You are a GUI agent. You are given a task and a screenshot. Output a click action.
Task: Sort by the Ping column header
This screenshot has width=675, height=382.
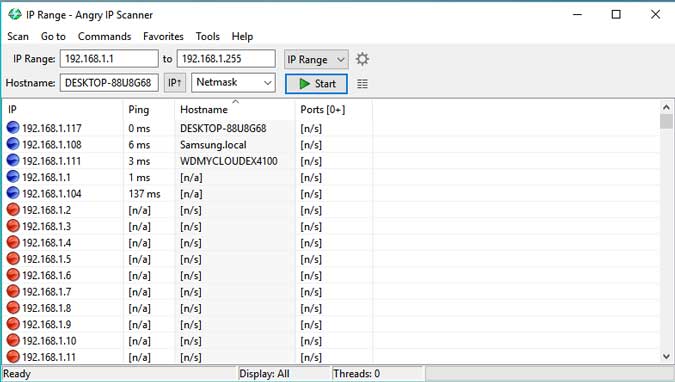click(149, 109)
